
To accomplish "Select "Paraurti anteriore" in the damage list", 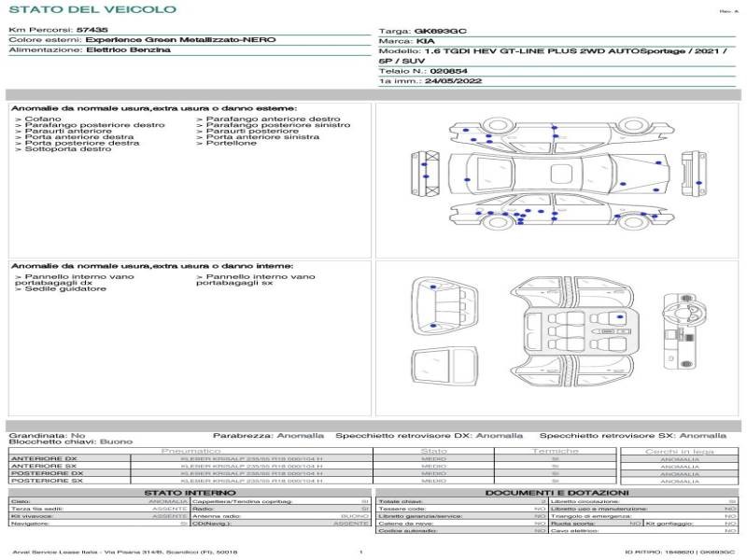I will click(x=68, y=131).
